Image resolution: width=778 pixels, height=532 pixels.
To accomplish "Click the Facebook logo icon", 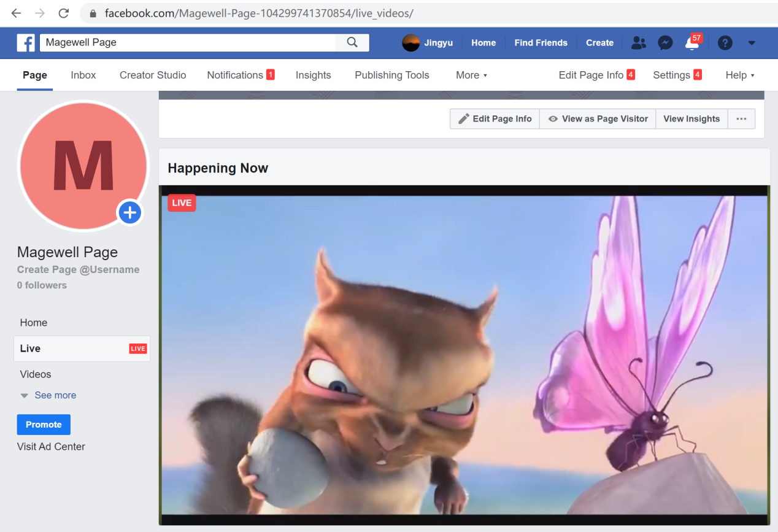I will click(x=26, y=42).
